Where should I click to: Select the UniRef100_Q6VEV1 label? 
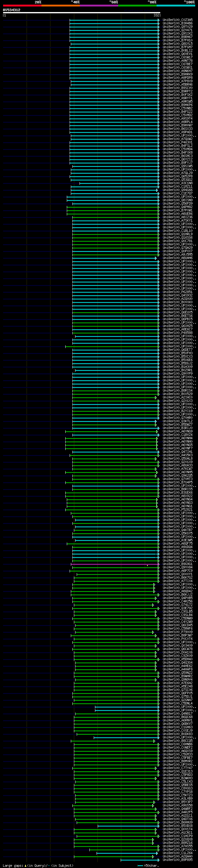point(178,54)
